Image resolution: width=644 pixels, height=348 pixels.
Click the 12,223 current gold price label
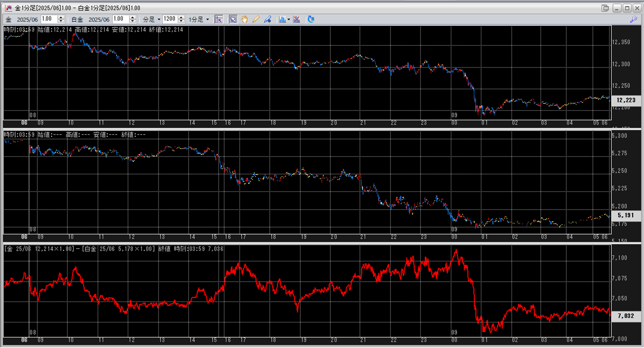coord(626,100)
